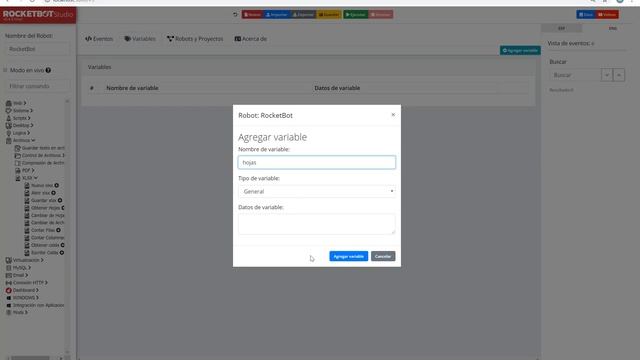Click the Modo en vivo help icon
This screenshot has width=640, height=360.
tap(48, 70)
